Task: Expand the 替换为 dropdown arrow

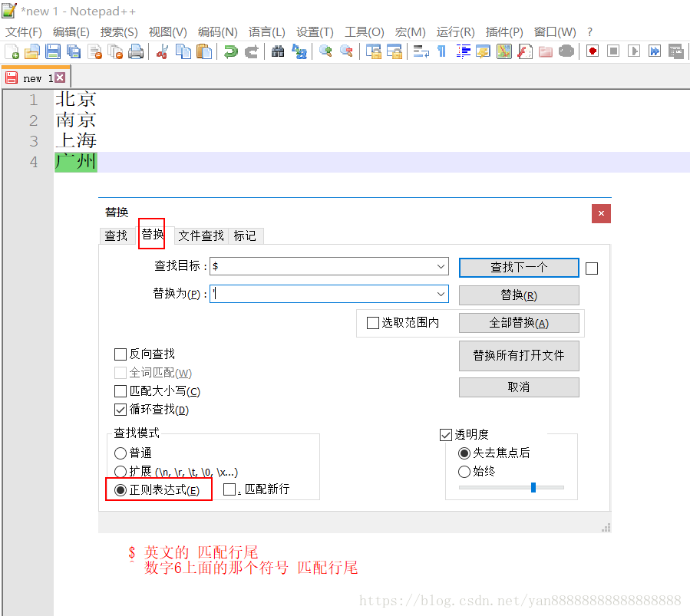Action: coord(441,294)
